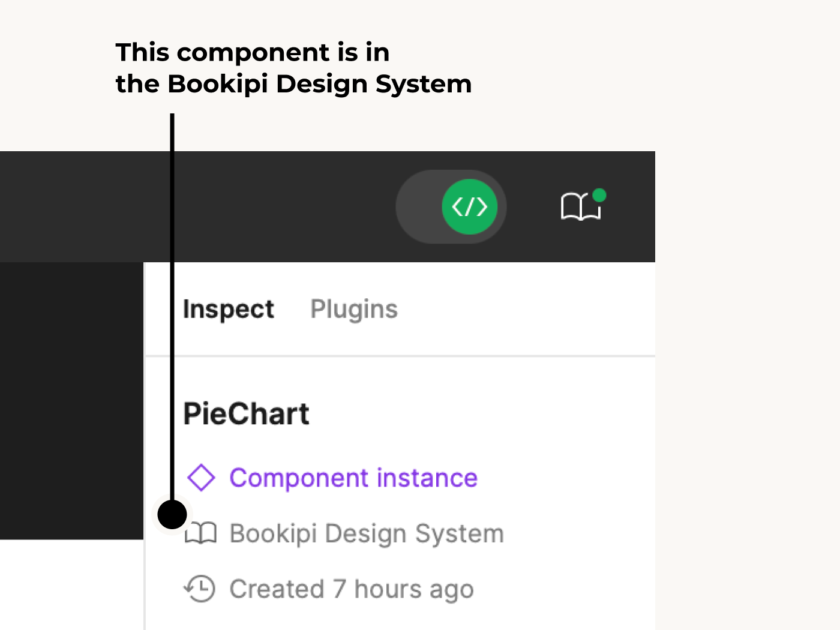
Task: Click the clock history icon
Action: click(x=200, y=589)
